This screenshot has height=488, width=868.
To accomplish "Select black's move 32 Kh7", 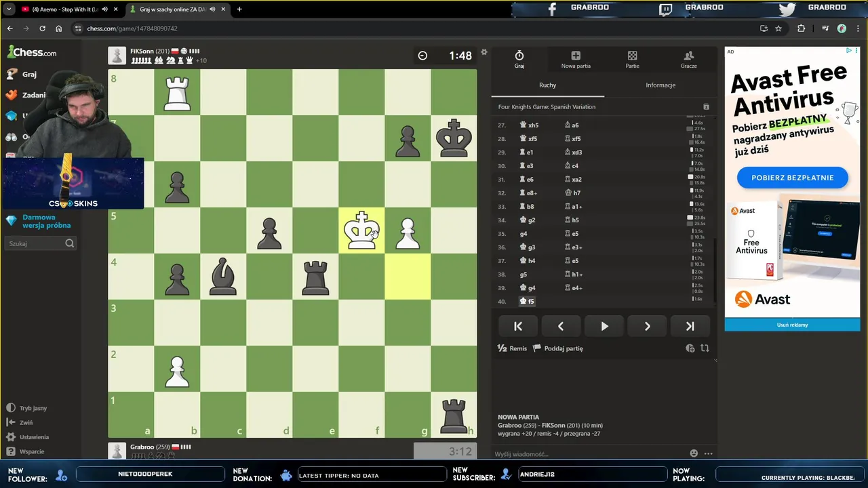I will (x=572, y=193).
